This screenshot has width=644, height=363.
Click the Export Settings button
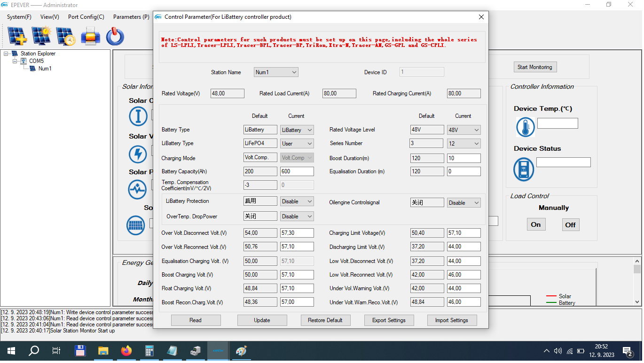tap(389, 320)
